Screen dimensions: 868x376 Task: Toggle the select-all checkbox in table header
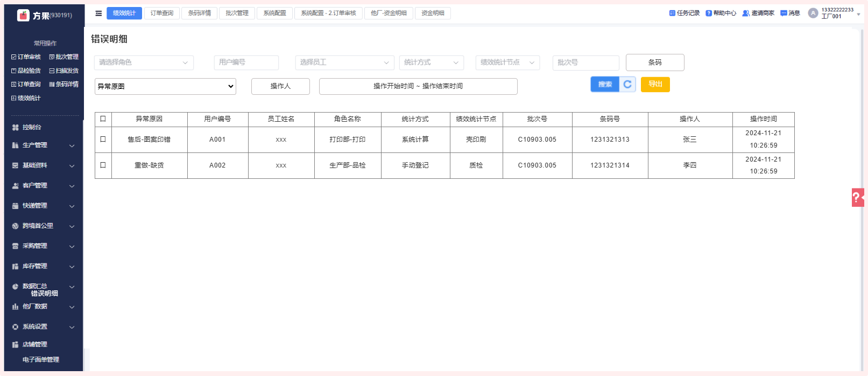(103, 119)
